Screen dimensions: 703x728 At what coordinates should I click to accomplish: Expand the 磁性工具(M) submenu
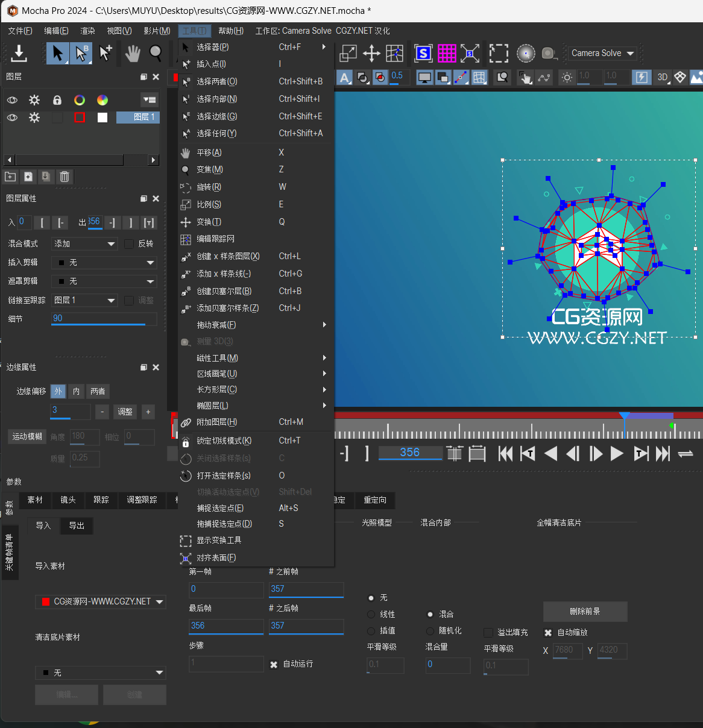pyautogui.click(x=256, y=358)
